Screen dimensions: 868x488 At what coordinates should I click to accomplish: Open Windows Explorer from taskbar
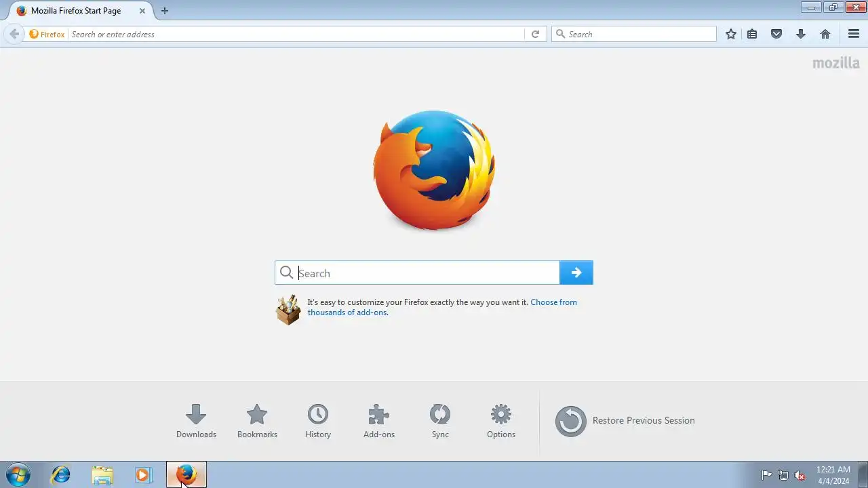[x=102, y=474]
